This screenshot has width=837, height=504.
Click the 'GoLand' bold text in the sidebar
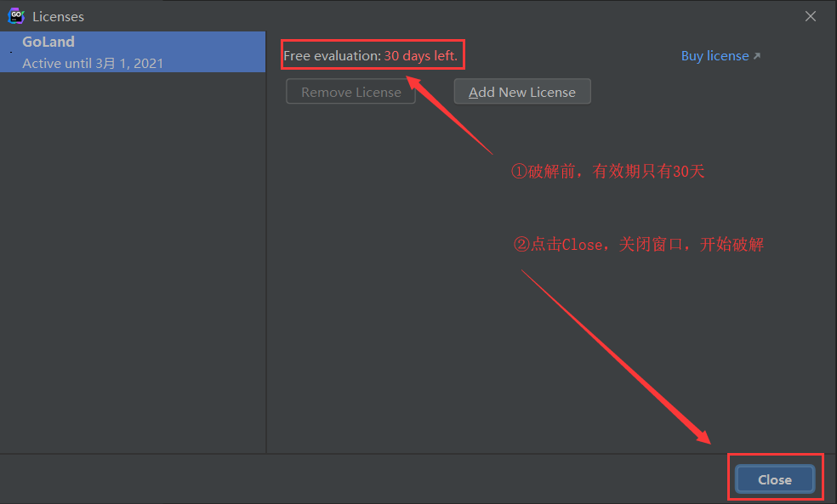coord(48,41)
